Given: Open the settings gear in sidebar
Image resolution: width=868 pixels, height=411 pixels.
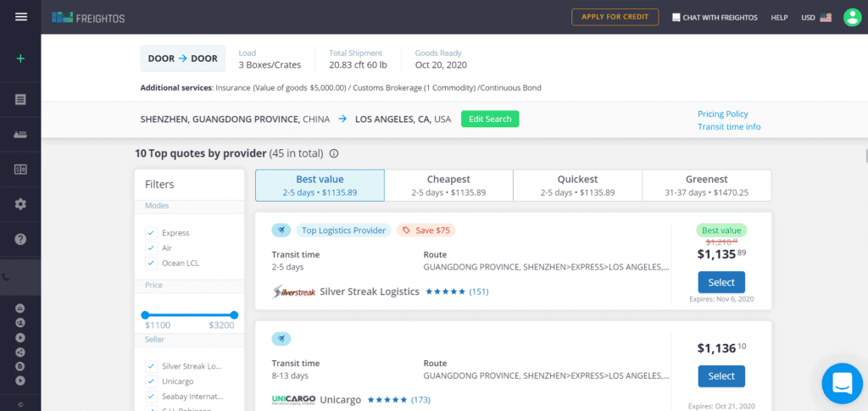Looking at the screenshot, I should pyautogui.click(x=20, y=204).
